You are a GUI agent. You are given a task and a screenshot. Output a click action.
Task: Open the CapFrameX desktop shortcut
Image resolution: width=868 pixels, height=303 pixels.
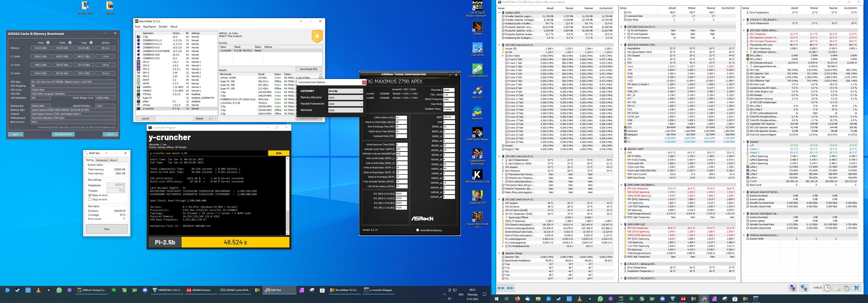pyautogui.click(x=477, y=49)
